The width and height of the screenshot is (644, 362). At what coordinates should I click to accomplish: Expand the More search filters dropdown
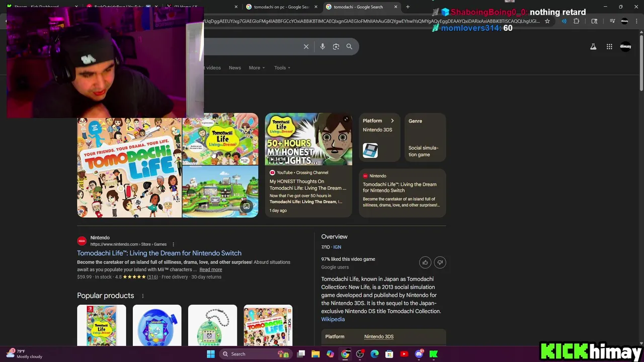pos(257,67)
